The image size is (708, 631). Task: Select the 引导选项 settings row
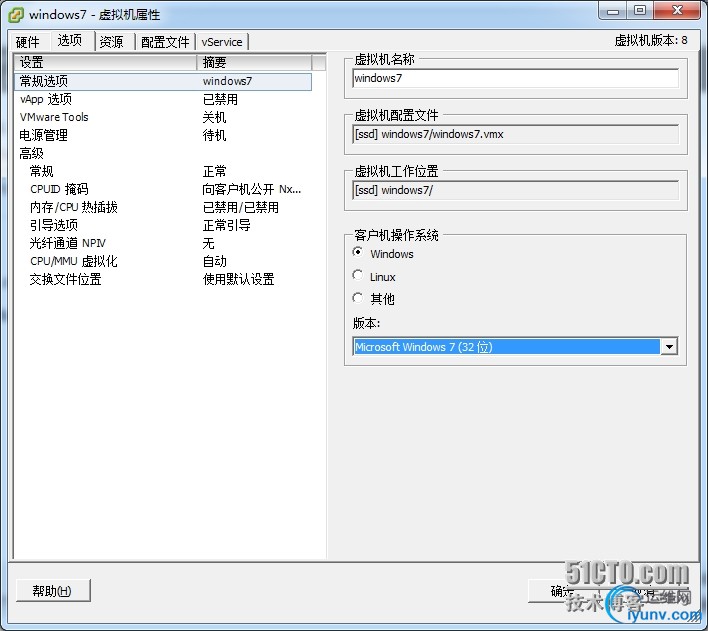tap(163, 225)
